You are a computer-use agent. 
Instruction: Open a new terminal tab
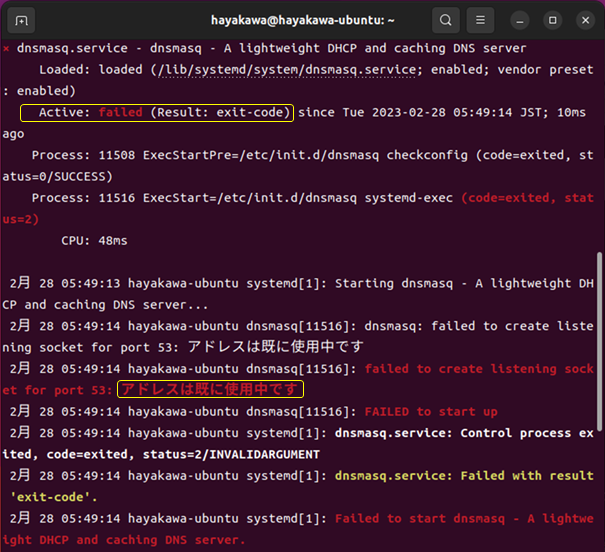pos(22,20)
